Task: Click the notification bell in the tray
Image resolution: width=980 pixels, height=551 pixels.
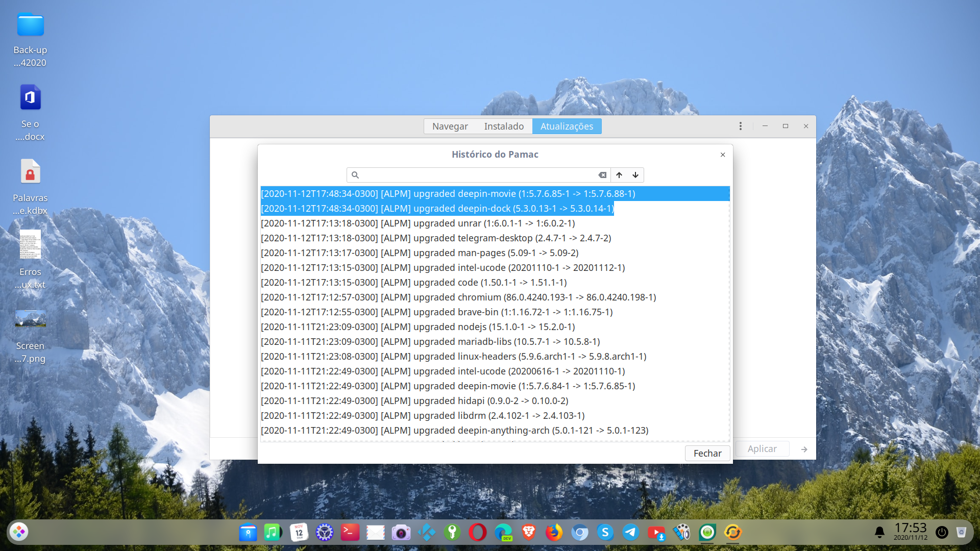Action: (878, 532)
